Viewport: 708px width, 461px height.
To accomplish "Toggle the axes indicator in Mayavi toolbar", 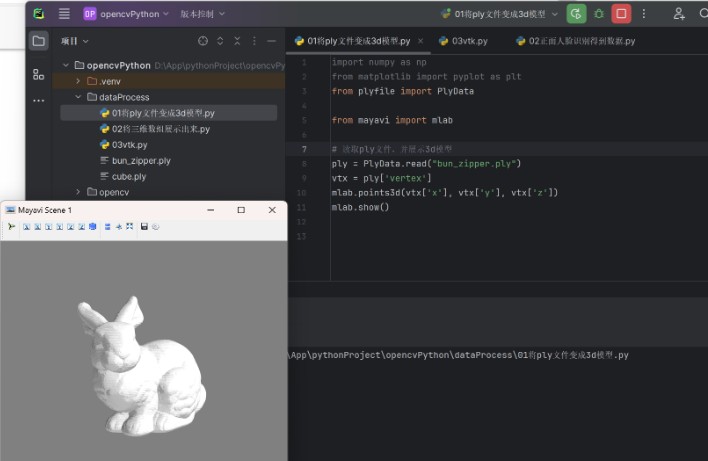I will [119, 227].
